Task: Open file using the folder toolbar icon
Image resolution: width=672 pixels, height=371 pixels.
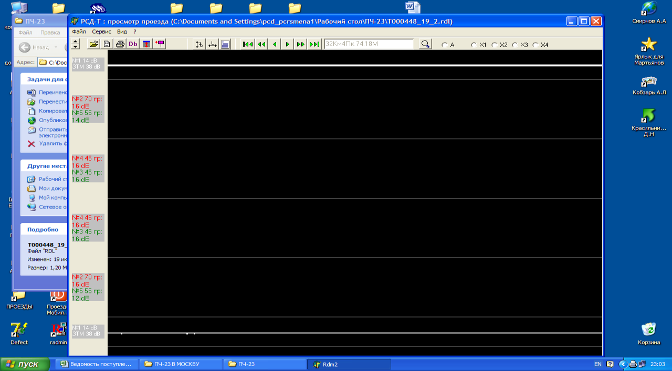Action: (93, 44)
